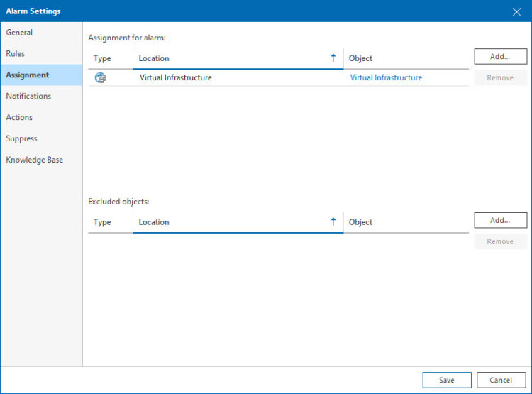Screen dimensions: 532x394
Task: Open the General settings tab
Action: (20, 33)
